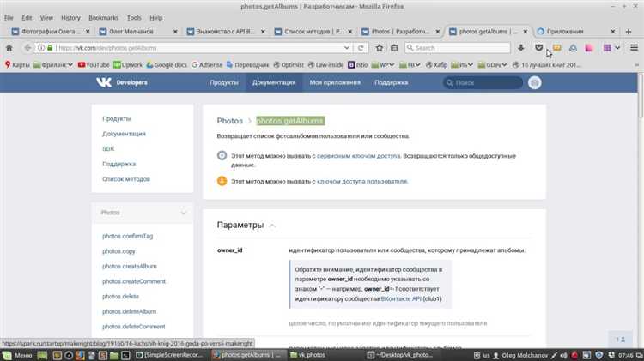Switch to the Список методов tab
Viewport: 644px width, 361px height.
(313, 31)
